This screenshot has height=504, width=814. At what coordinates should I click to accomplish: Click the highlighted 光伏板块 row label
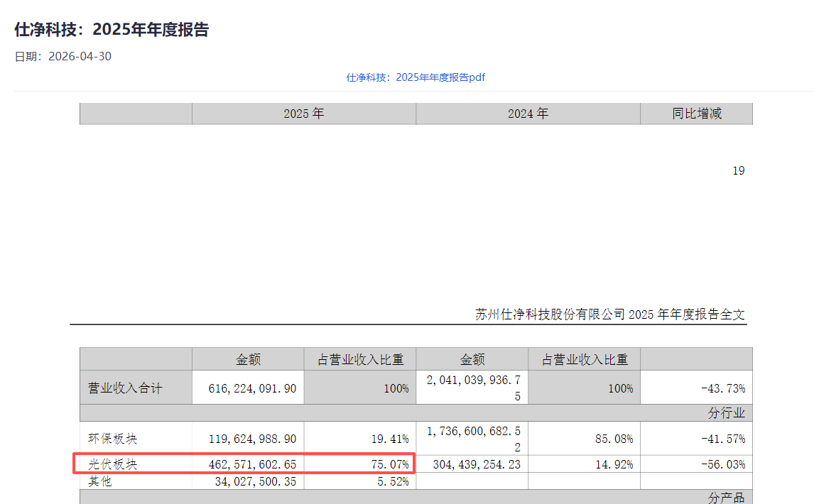tap(113, 464)
